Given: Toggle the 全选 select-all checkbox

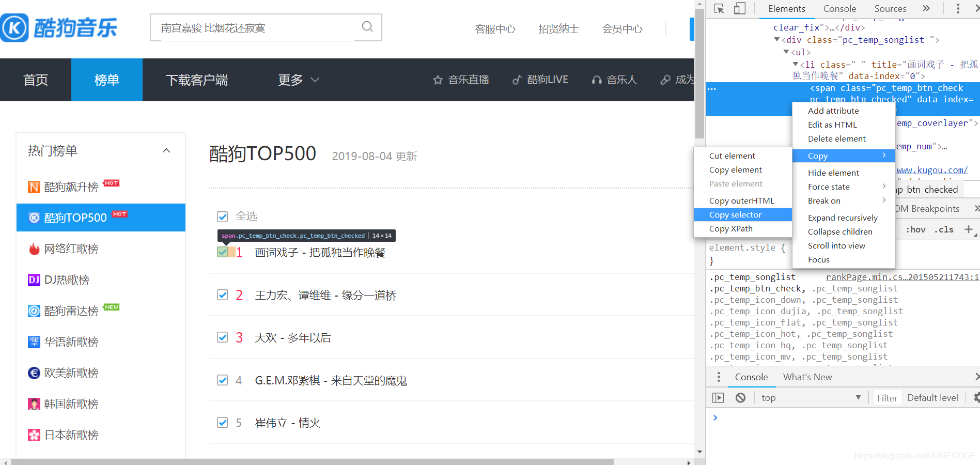Looking at the screenshot, I should (223, 216).
